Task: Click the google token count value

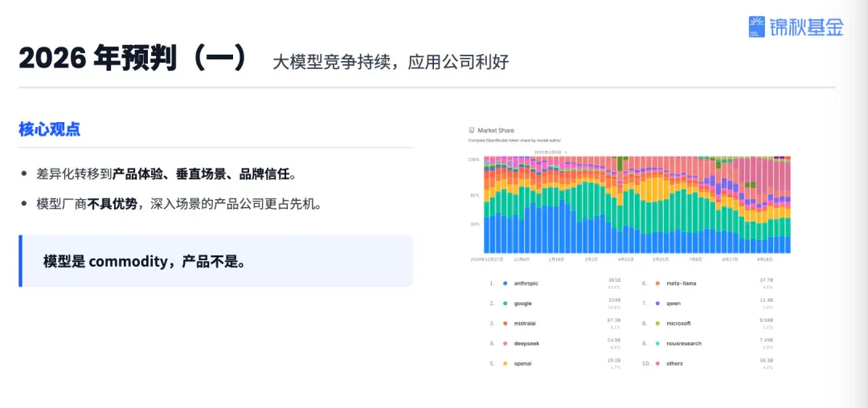Action: 615,300
